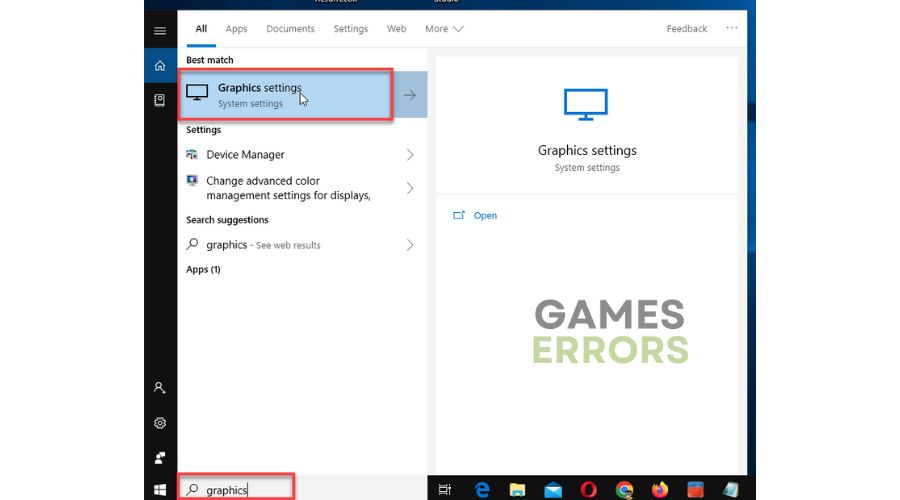The height and width of the screenshot is (500, 900).
Task: Expand Change advanced color management chevron
Action: pyautogui.click(x=410, y=188)
